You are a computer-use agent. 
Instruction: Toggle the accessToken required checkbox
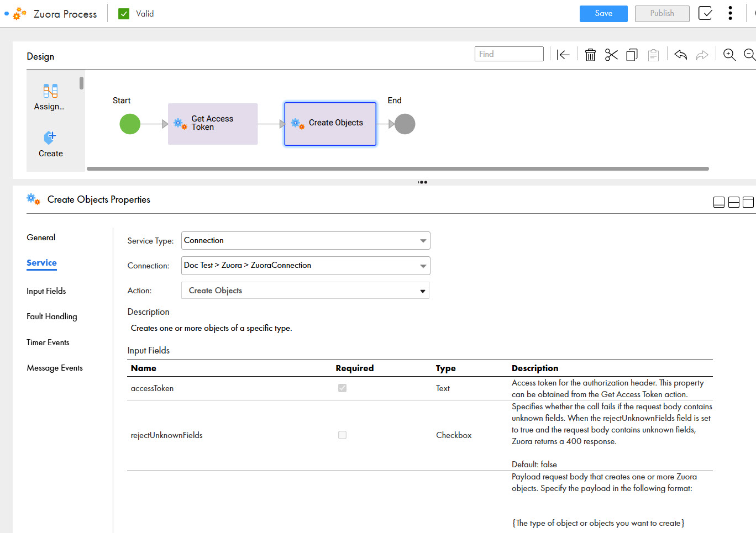tap(343, 388)
